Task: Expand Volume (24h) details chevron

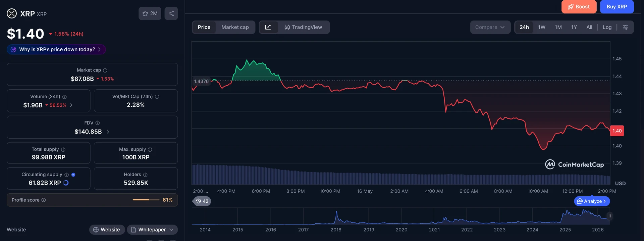Action: 71,105
